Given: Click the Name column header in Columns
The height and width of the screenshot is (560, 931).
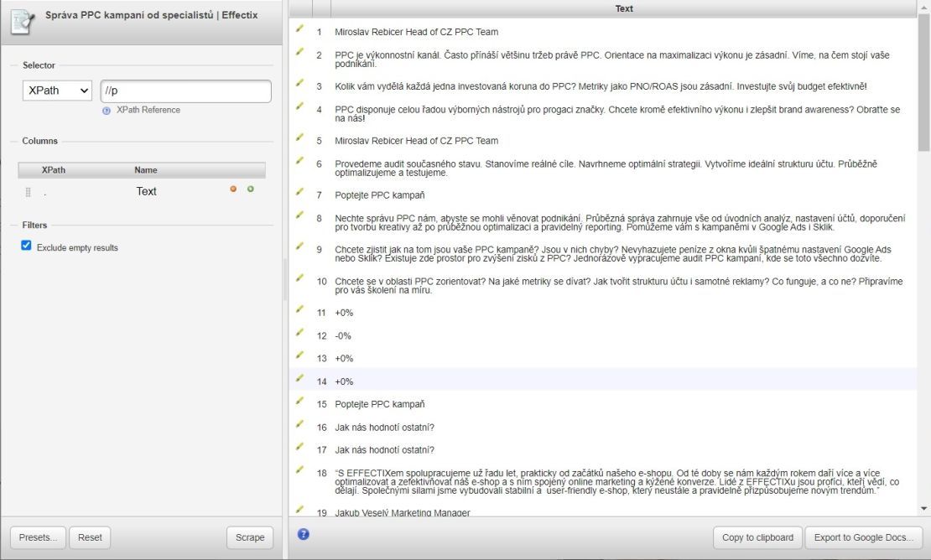Looking at the screenshot, I should [145, 169].
